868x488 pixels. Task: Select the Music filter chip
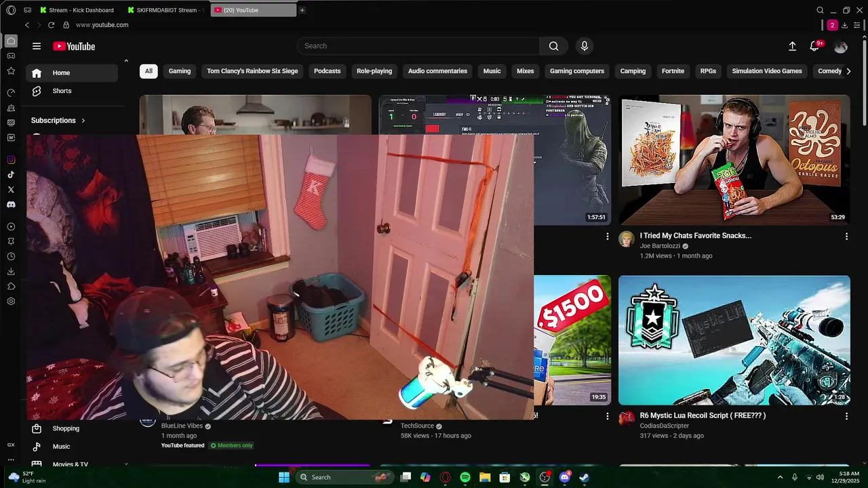[x=492, y=71]
